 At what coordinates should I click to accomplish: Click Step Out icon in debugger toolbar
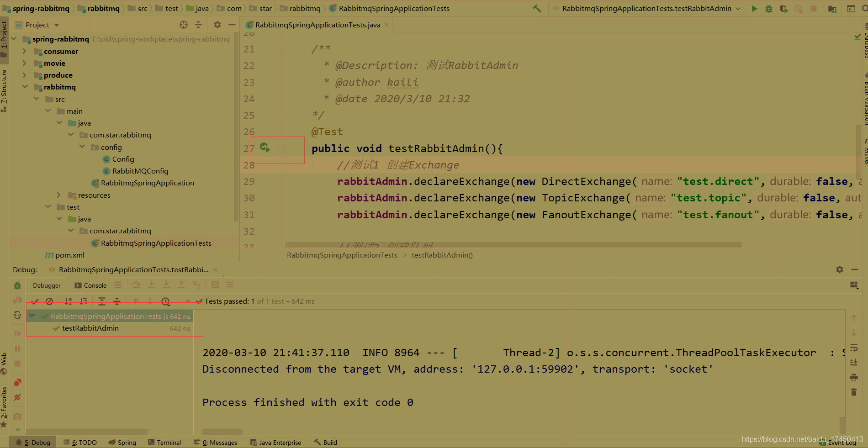(x=181, y=285)
